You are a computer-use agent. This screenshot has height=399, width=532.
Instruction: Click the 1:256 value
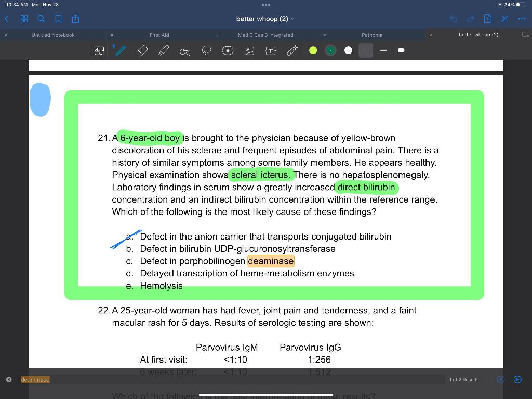pyautogui.click(x=319, y=360)
